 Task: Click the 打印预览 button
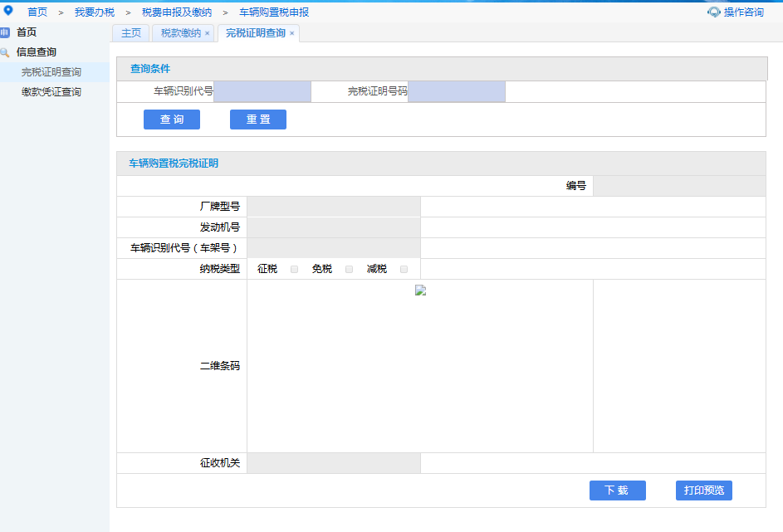point(704,490)
